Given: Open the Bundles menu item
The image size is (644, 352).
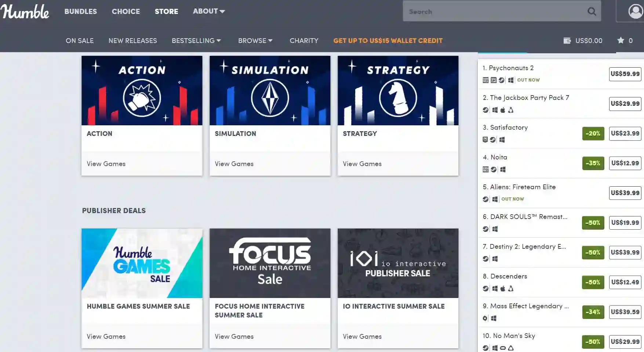Looking at the screenshot, I should 81,11.
